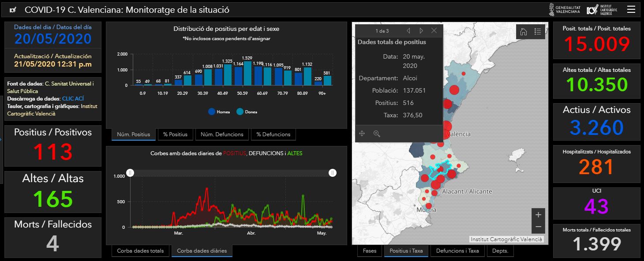The image size is (644, 261).
Task: Zoom out the map with minus
Action: coord(538,227)
